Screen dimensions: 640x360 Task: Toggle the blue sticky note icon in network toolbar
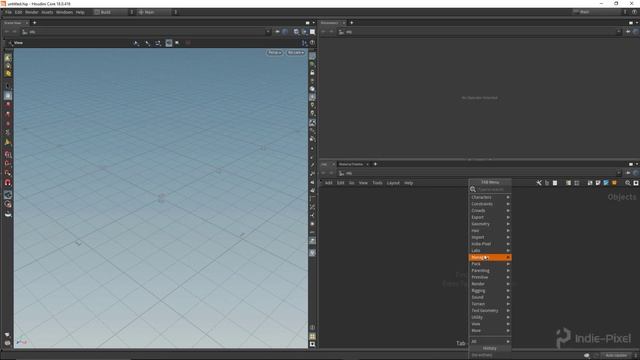pos(606,183)
